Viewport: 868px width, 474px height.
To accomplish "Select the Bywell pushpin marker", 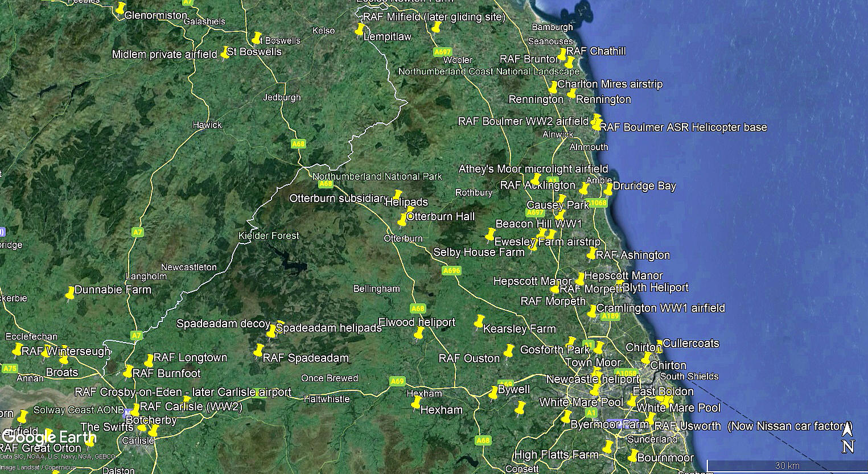I will click(x=493, y=393).
